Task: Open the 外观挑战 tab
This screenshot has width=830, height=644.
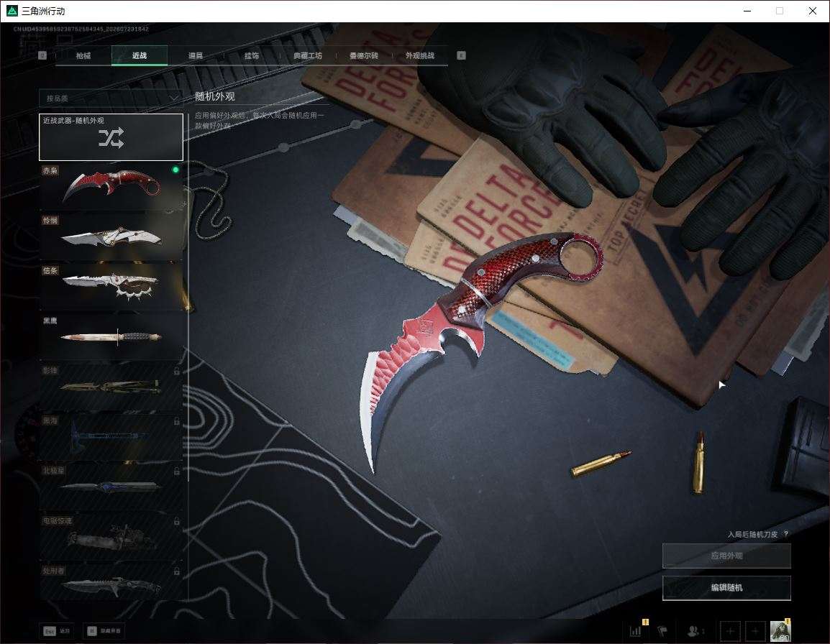Action: click(x=420, y=55)
